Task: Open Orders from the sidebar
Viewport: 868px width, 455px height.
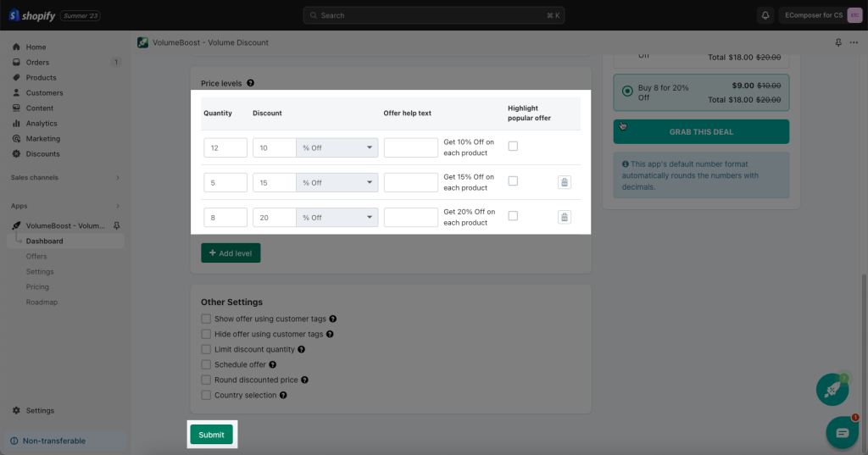Action: pyautogui.click(x=37, y=62)
